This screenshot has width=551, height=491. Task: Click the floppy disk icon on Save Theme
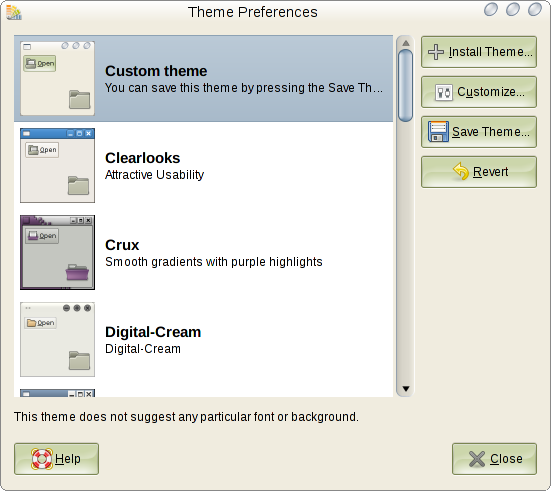point(438,131)
